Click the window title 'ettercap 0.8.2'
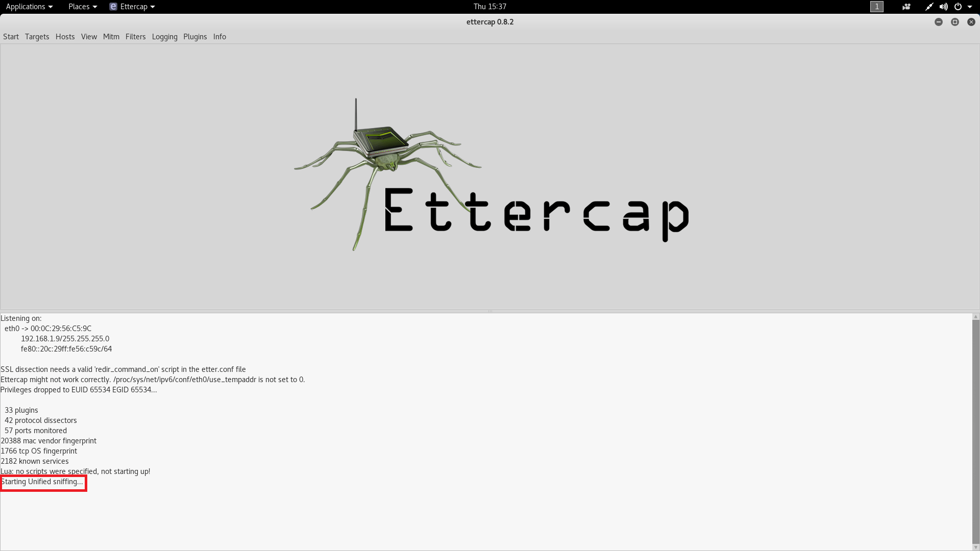The image size is (980, 551). click(490, 22)
